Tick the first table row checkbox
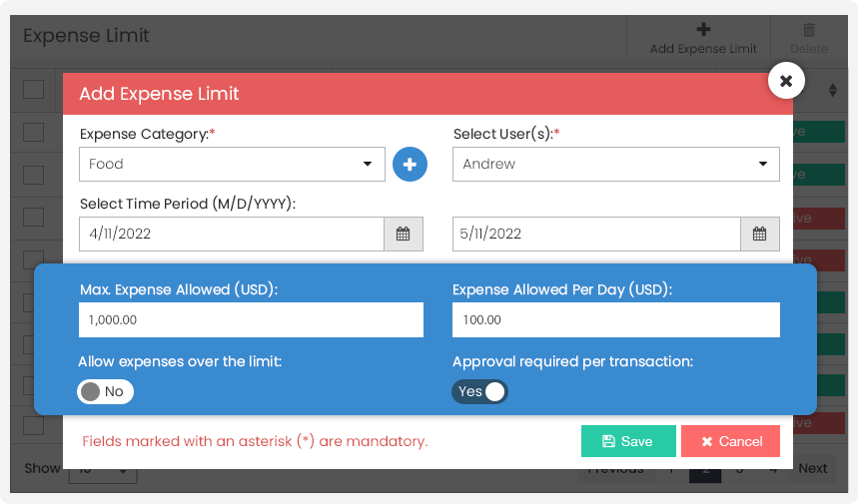858x504 pixels. 33,132
